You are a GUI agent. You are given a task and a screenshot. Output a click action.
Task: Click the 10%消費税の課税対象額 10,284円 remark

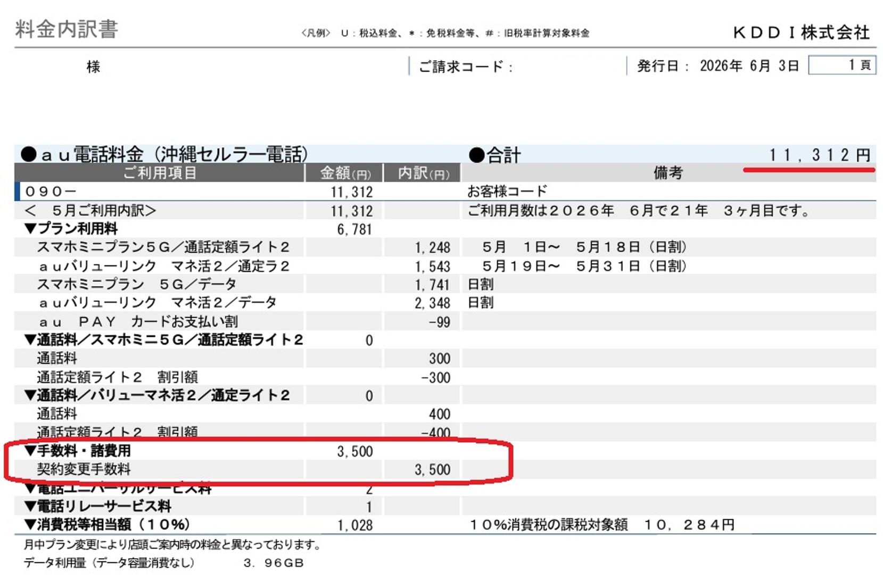[601, 525]
